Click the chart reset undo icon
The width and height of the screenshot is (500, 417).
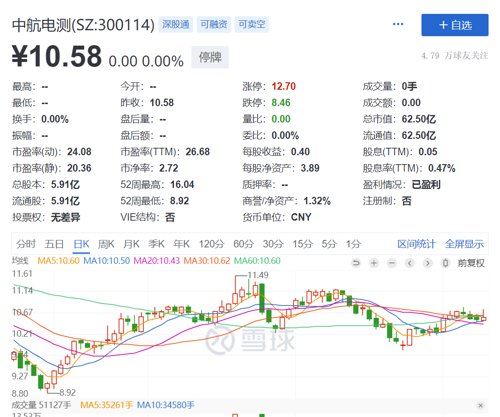356,263
